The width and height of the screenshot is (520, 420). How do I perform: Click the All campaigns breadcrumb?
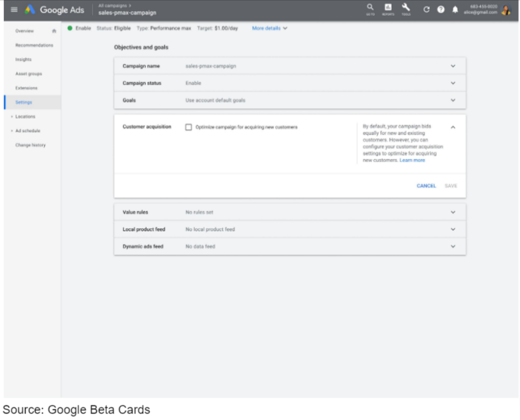click(113, 6)
